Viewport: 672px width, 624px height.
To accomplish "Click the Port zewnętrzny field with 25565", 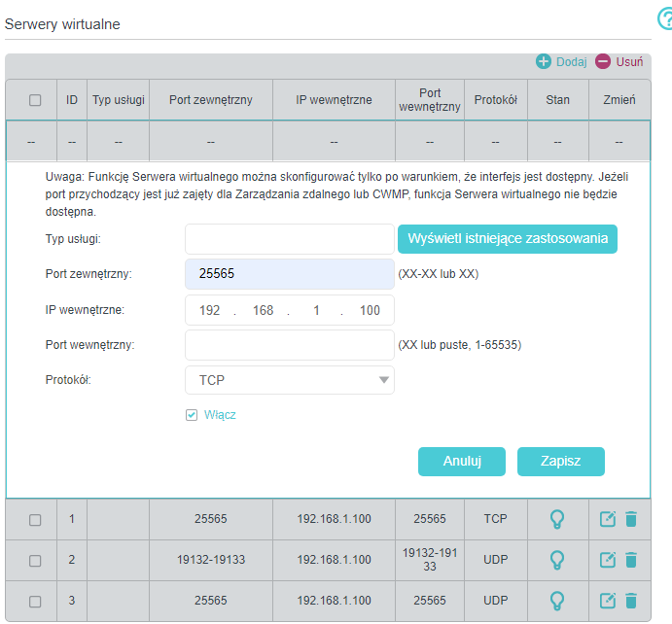I will click(290, 274).
